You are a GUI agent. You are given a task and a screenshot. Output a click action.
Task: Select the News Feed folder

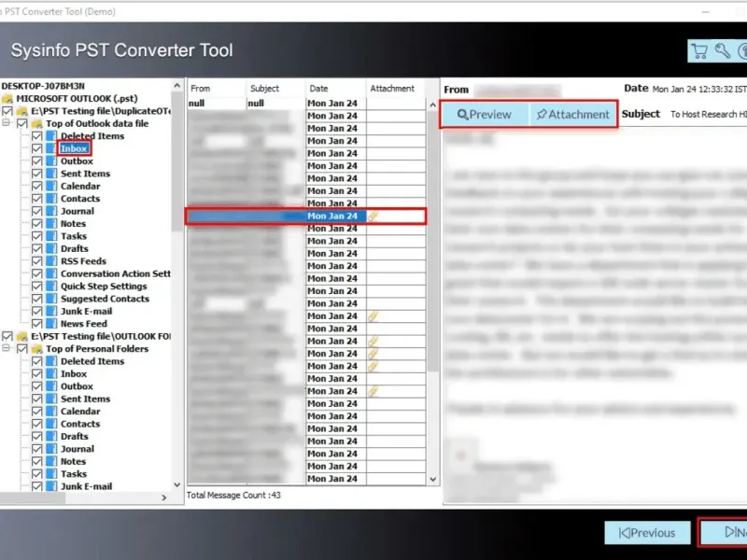(83, 324)
